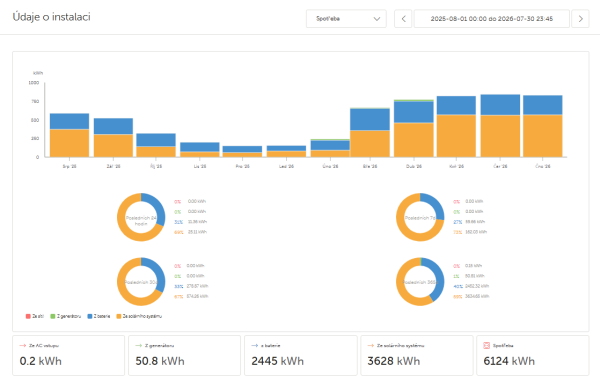Click the orange solar system arrow icon
This screenshot has height=382, width=600.
(370, 345)
